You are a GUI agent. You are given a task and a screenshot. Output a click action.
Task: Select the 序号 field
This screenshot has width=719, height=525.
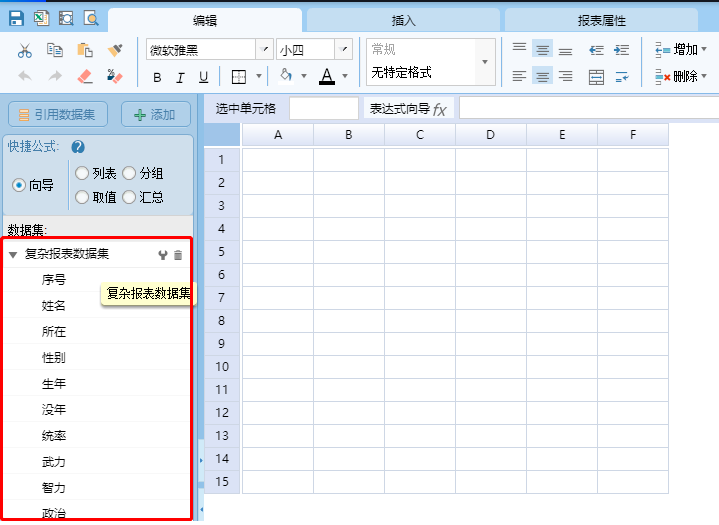pos(54,279)
